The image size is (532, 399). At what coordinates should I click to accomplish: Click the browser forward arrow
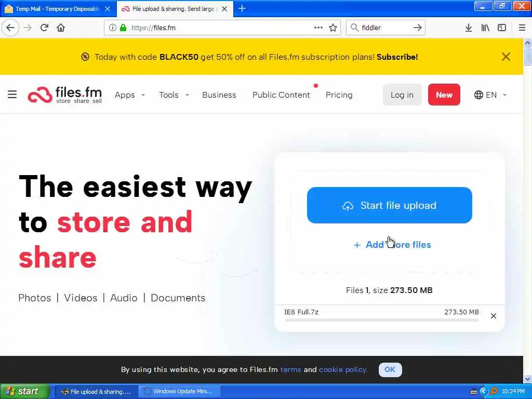point(28,28)
